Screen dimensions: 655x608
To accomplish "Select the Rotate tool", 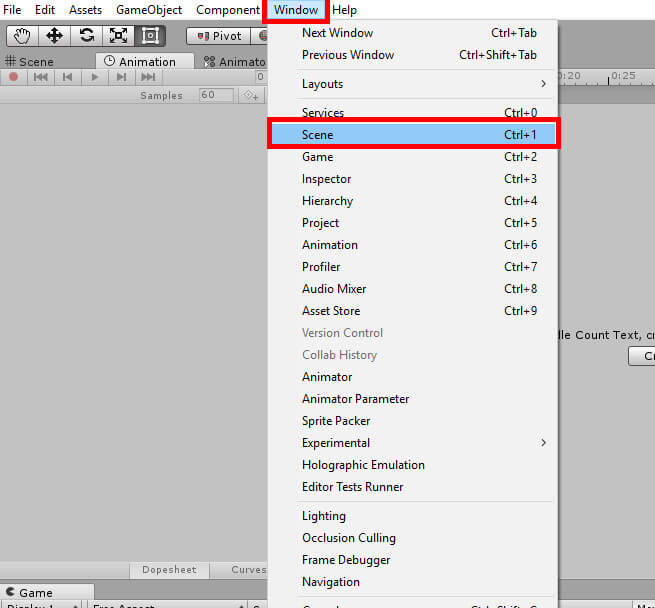I will point(86,36).
